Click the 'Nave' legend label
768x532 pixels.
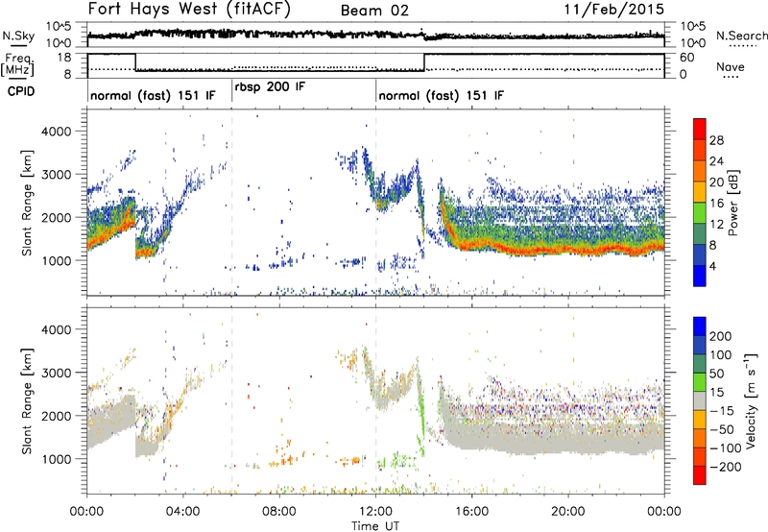731,67
